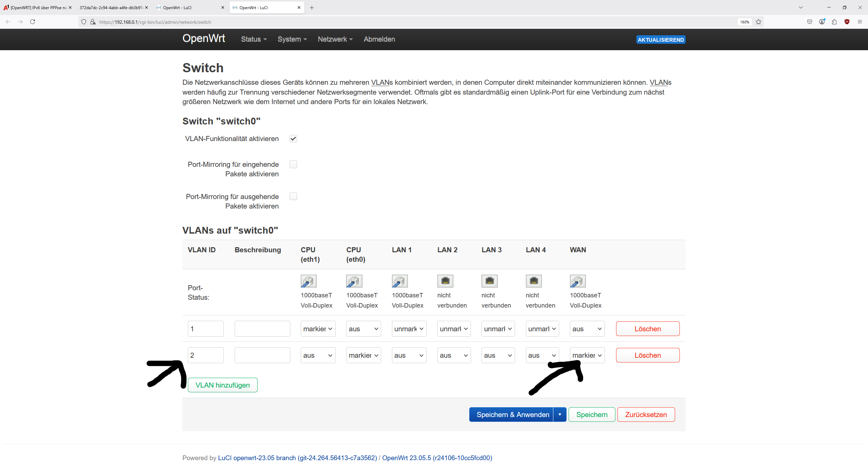Open the list all tabs chevron
The image size is (868, 472).
[801, 7]
